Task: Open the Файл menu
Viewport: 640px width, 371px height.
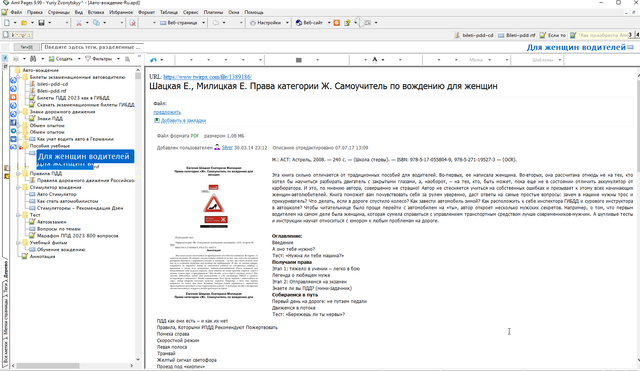Action: coord(16,12)
